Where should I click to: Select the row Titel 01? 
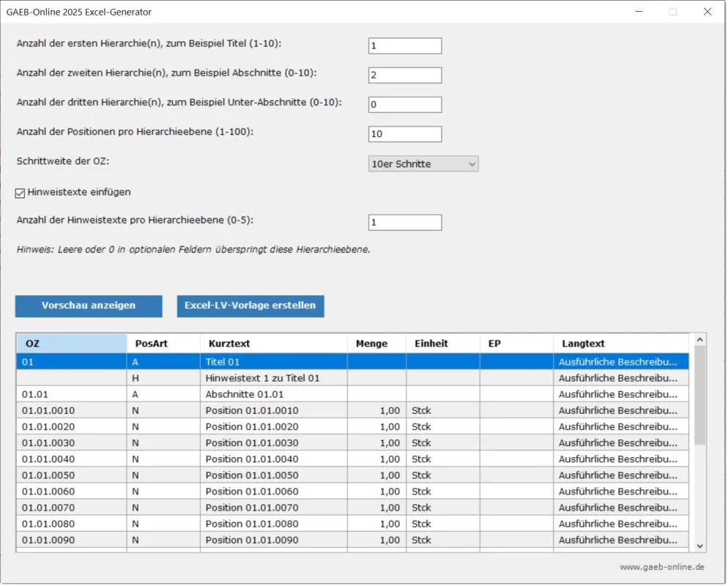[352, 362]
